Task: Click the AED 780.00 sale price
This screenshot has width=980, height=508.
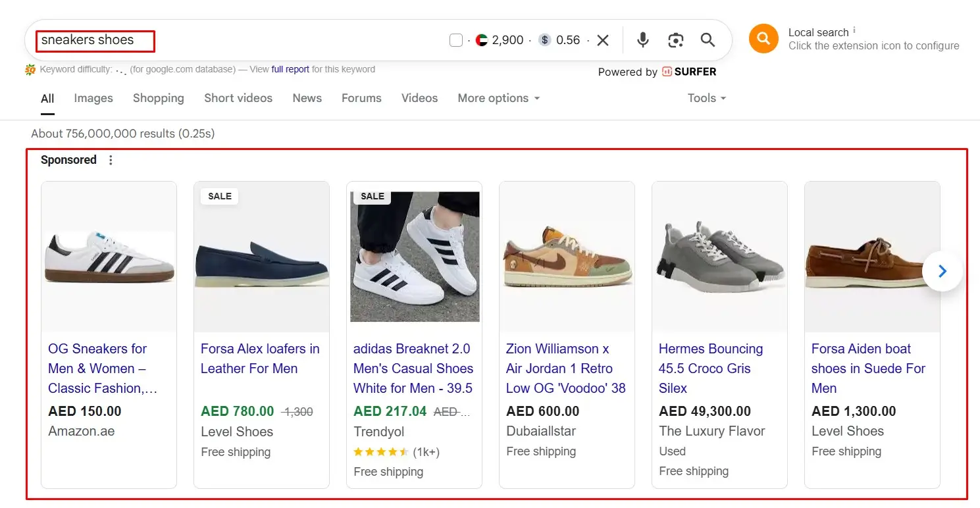Action: (x=238, y=411)
